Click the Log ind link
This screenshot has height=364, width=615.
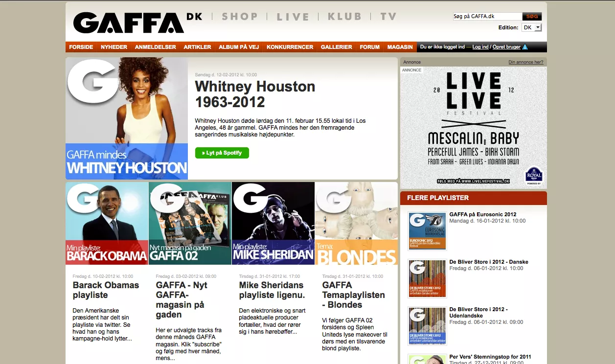pos(480,47)
